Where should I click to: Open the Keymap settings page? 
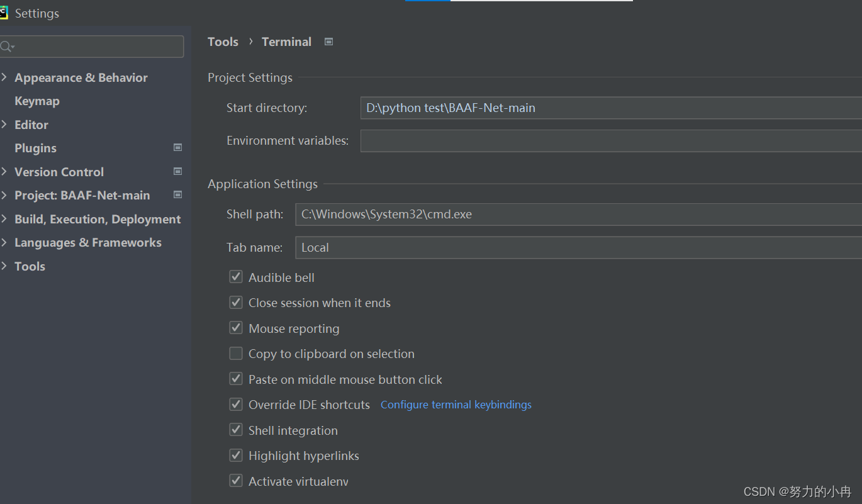point(37,101)
